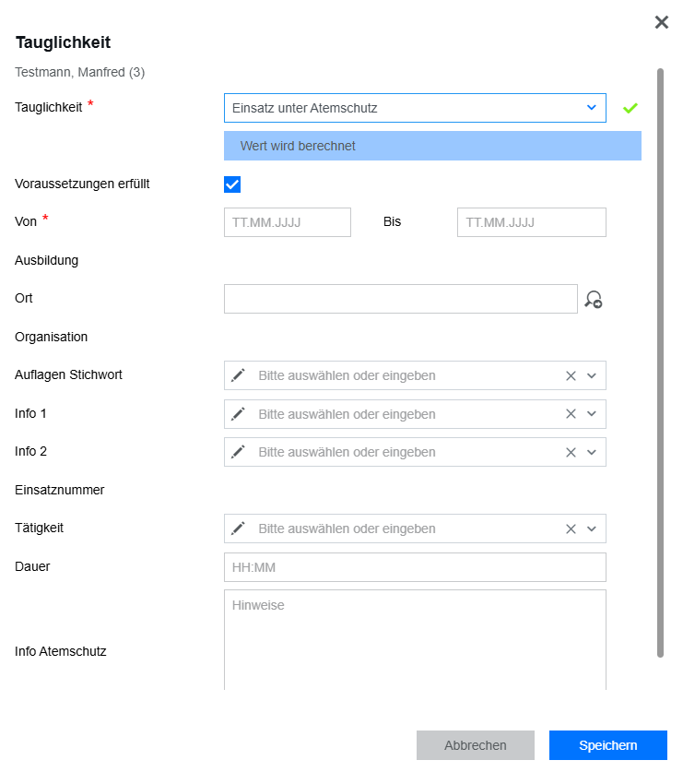Clear the Info 1 field with X
This screenshot has width=683, height=784.
(x=571, y=414)
